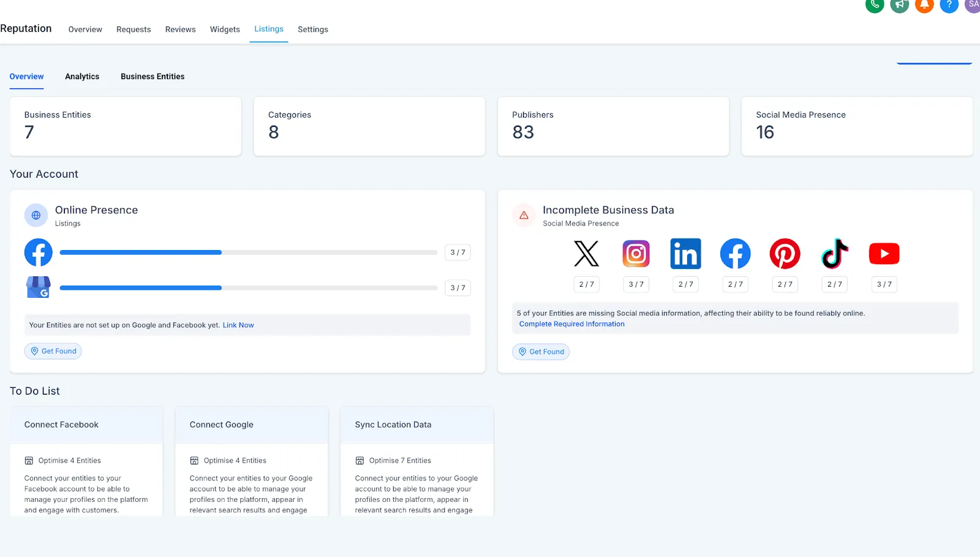The width and height of the screenshot is (980, 557).
Task: Click Get Found in Online Presence card
Action: point(53,351)
